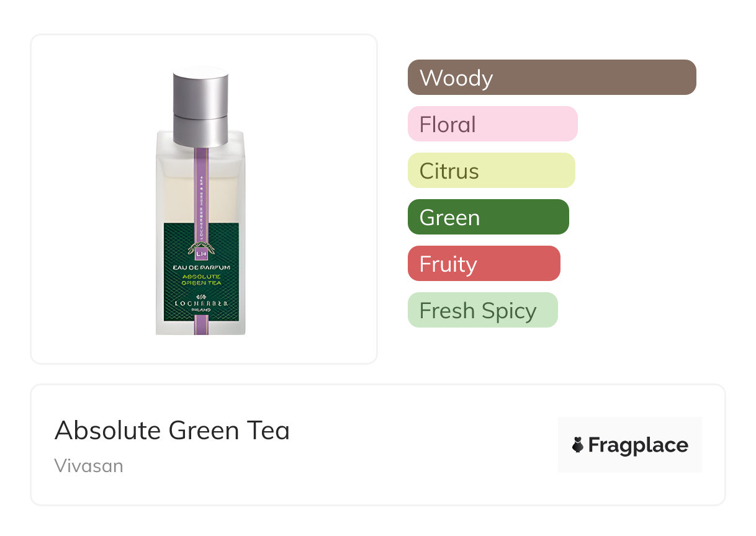Image resolution: width=756 pixels, height=536 pixels.
Task: Click the Fragplace perfume bottle logo icon
Action: tap(578, 445)
